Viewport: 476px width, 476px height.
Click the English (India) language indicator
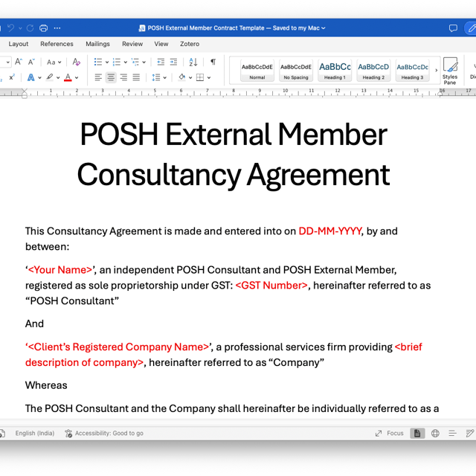pos(35,433)
